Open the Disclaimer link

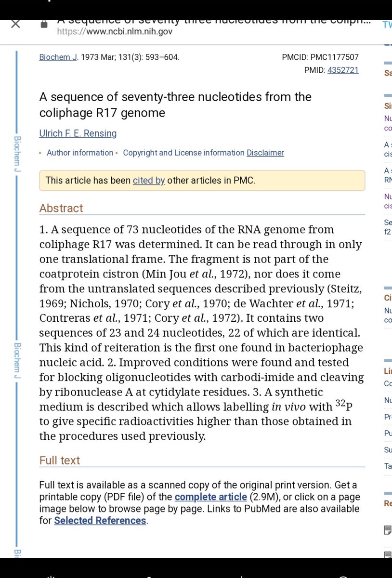[265, 153]
